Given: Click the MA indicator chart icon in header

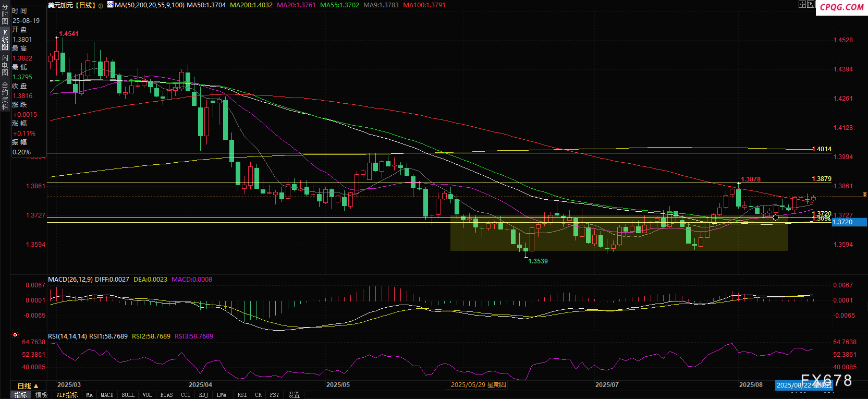Looking at the screenshot, I should [110, 5].
